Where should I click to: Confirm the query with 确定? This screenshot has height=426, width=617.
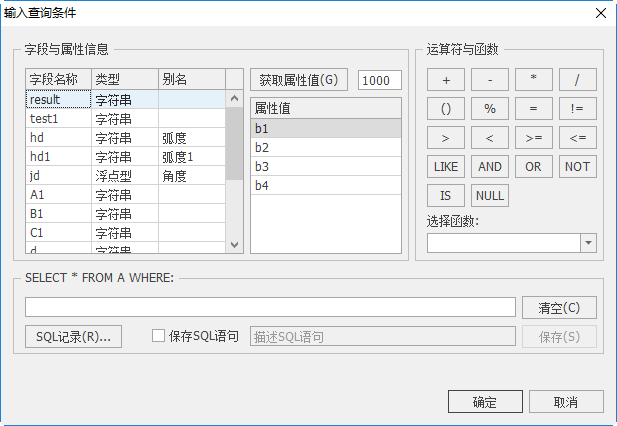coord(484,402)
